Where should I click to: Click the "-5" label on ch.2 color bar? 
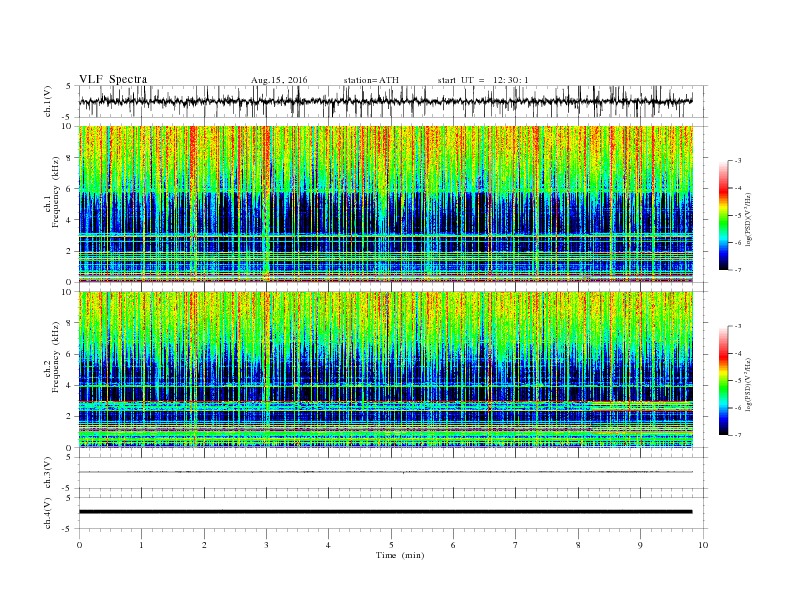(x=738, y=381)
